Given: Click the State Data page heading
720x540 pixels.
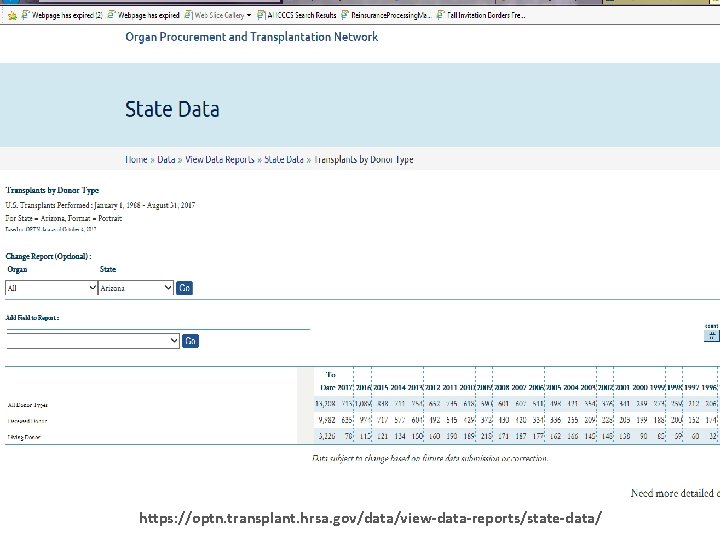Looking at the screenshot, I should point(172,109).
